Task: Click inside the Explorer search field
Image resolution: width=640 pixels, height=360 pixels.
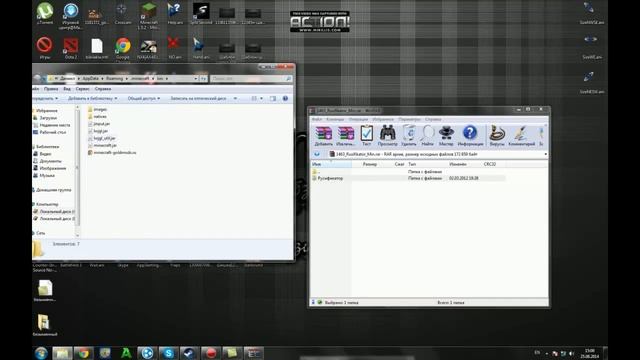Action: (x=251, y=78)
